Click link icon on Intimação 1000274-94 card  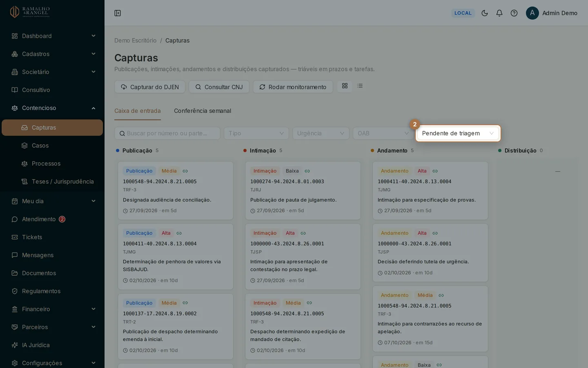coord(307,171)
